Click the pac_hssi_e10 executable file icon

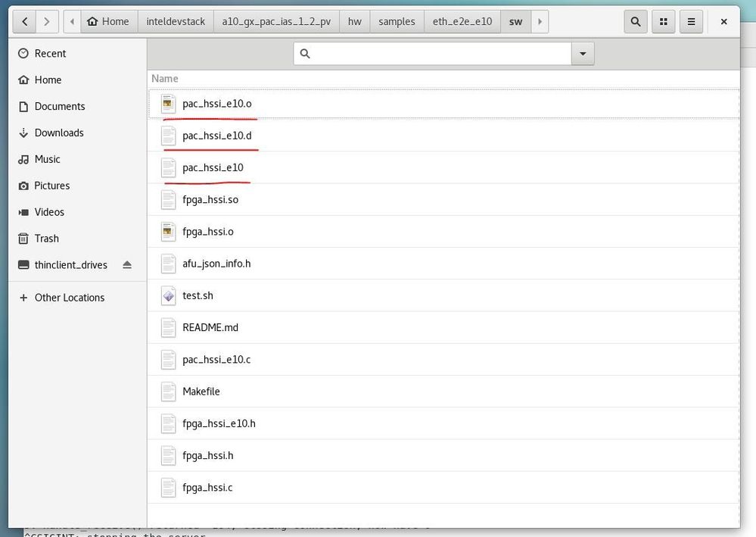click(x=168, y=168)
